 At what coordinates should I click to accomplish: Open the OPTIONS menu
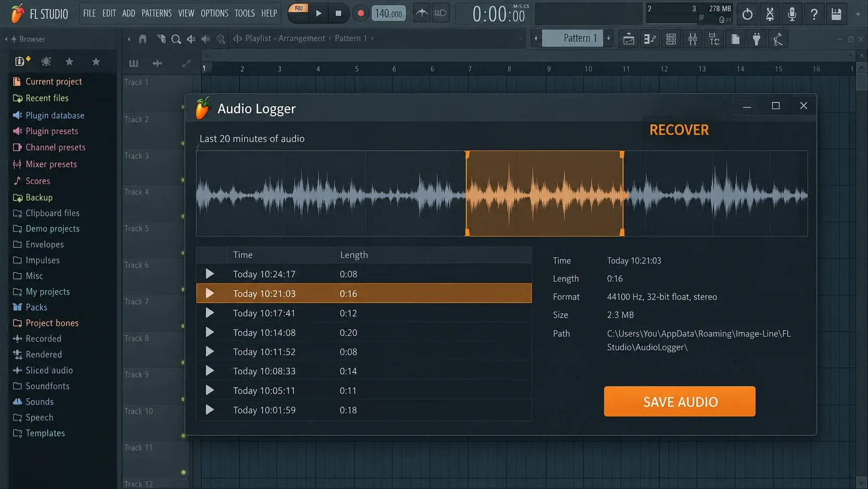[214, 14]
